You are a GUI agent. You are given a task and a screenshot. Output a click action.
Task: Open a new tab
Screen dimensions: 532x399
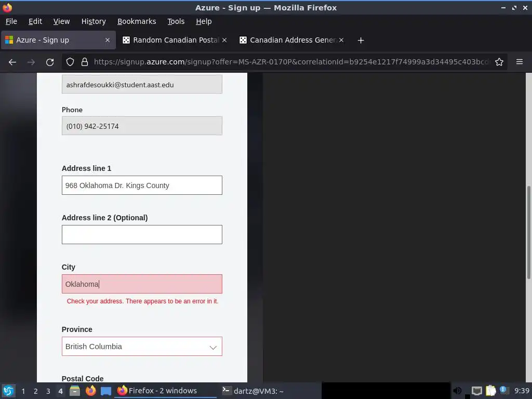(x=361, y=41)
